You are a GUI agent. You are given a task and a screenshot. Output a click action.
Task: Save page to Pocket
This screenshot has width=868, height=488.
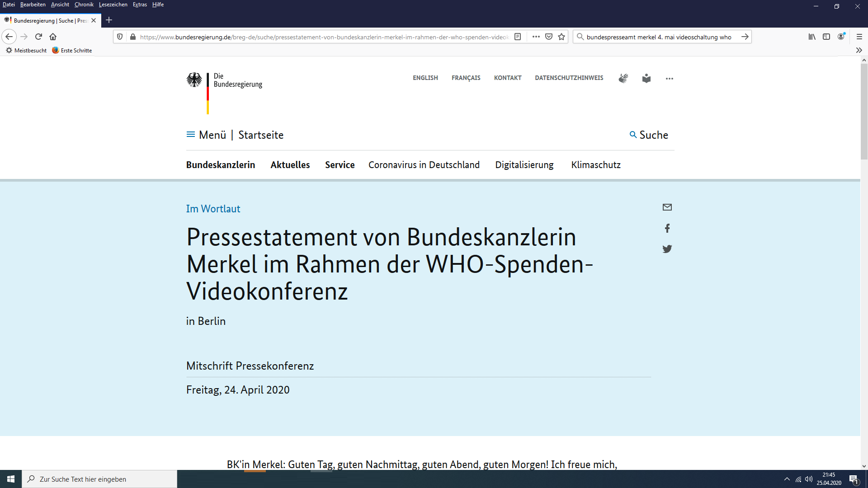548,37
